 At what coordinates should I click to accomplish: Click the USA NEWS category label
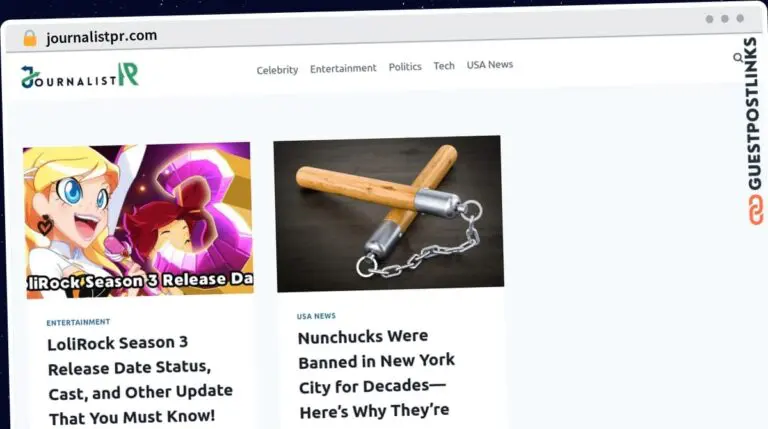(x=316, y=316)
